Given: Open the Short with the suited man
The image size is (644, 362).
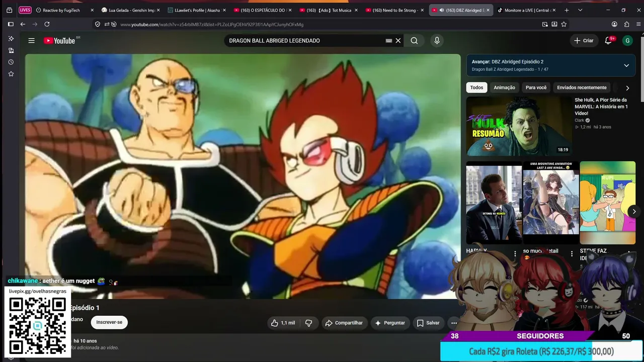Looking at the screenshot, I should click(494, 203).
